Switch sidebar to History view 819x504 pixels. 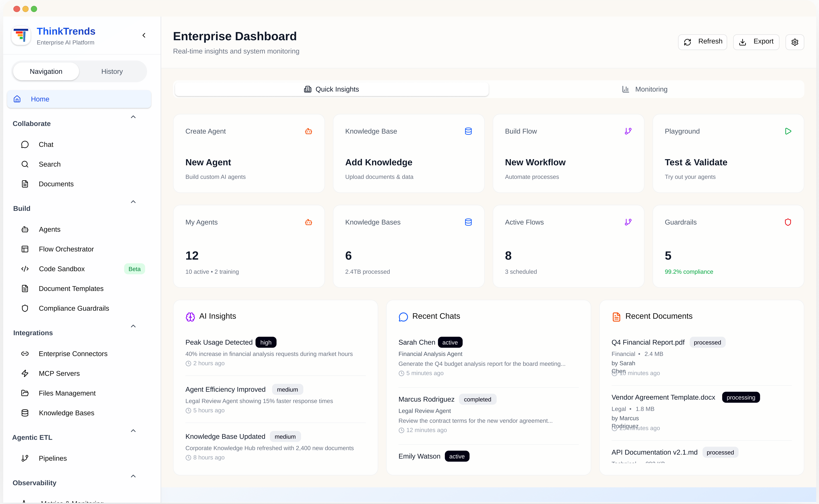(112, 71)
